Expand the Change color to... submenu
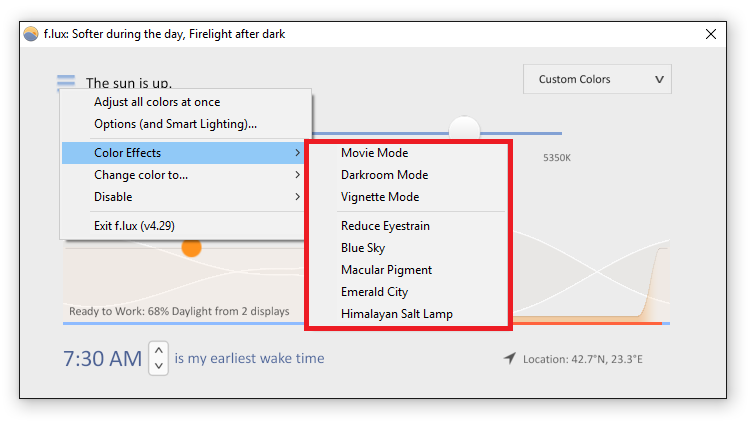Image resolution: width=750 pixels, height=426 pixels. [183, 175]
